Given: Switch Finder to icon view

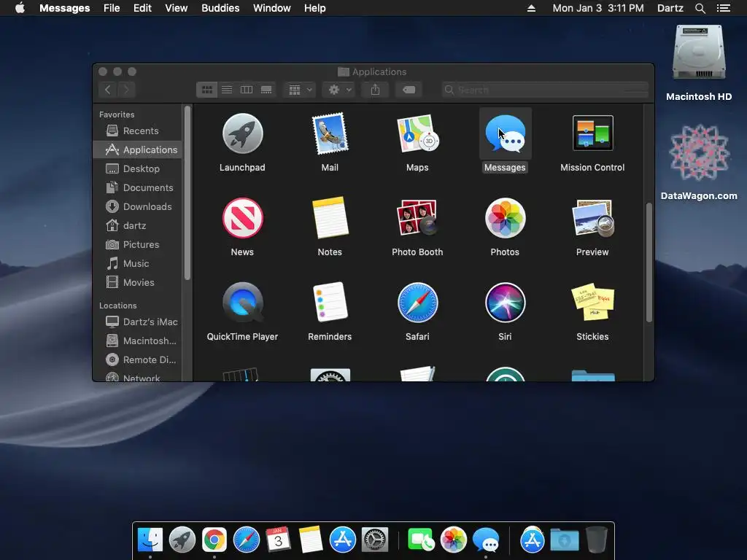Looking at the screenshot, I should tap(206, 90).
